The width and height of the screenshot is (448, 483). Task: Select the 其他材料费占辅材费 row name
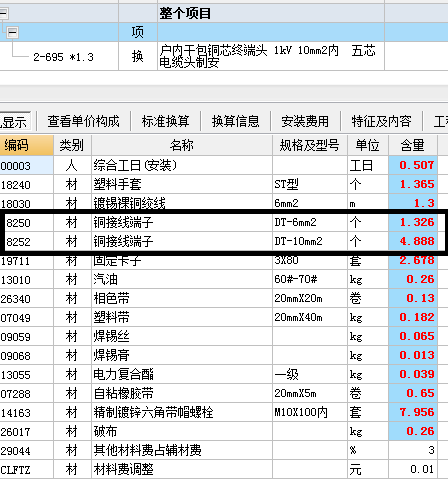(182, 450)
